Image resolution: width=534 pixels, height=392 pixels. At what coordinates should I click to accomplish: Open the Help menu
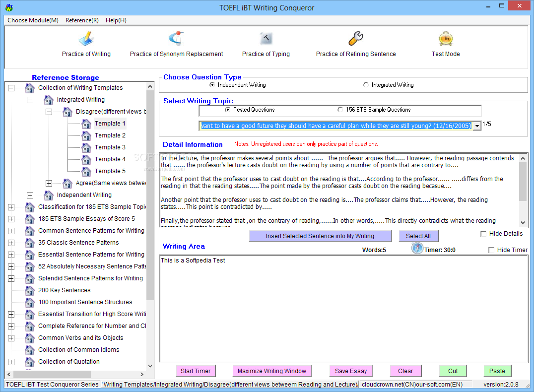click(116, 20)
